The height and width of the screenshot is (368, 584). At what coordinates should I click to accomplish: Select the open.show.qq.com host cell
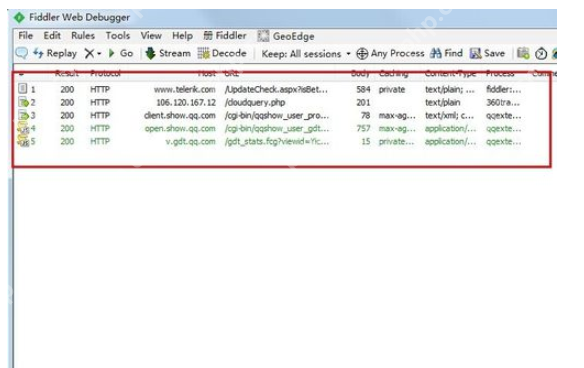[180, 129]
